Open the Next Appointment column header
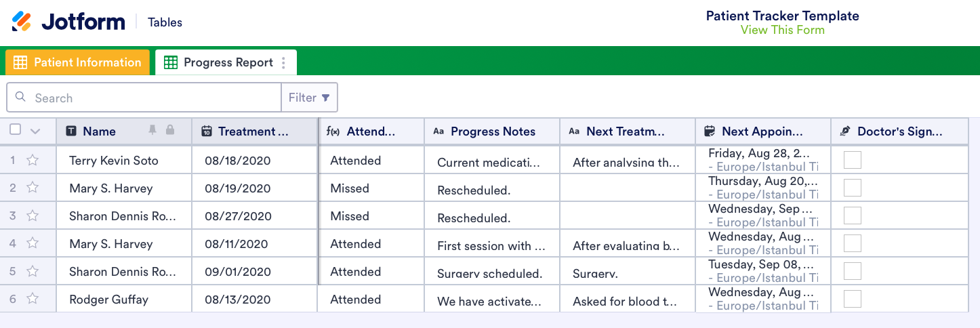Viewport: 980px width, 328px height. [762, 131]
